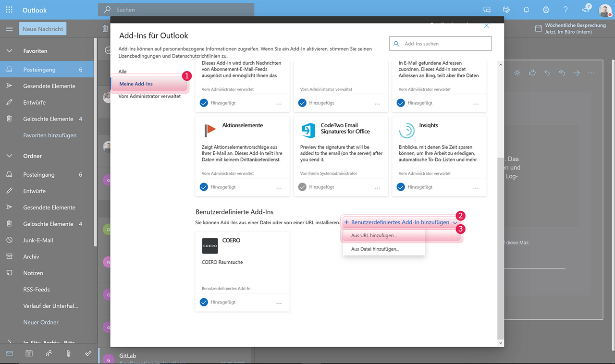
Task: Toggle the dark mode sun icon
Action: click(x=517, y=73)
